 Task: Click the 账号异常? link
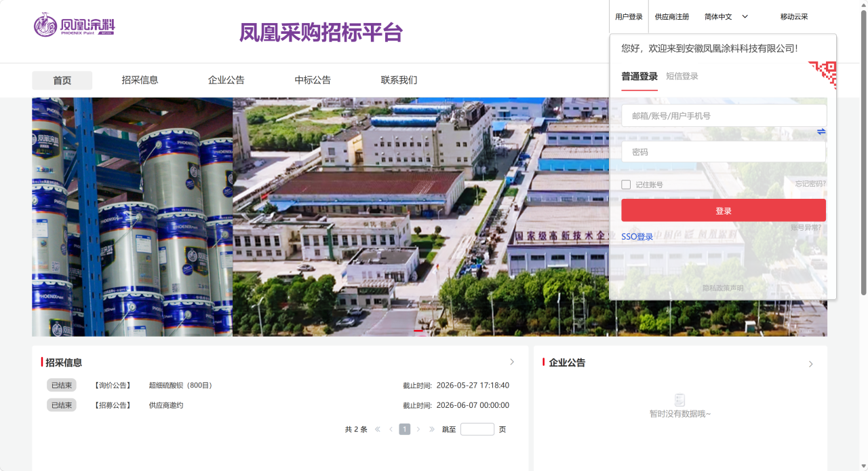806,228
